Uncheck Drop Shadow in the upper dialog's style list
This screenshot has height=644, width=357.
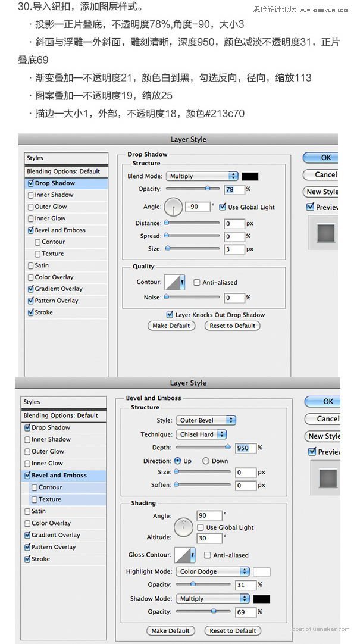point(31,183)
